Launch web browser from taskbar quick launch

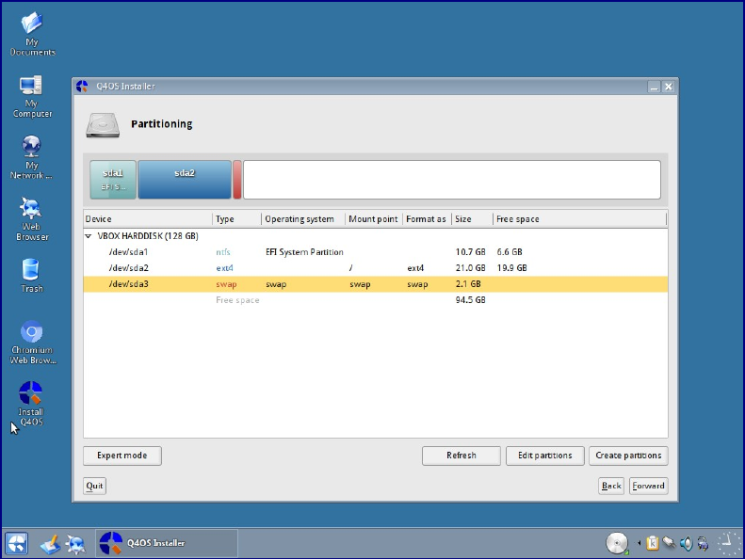(x=75, y=544)
